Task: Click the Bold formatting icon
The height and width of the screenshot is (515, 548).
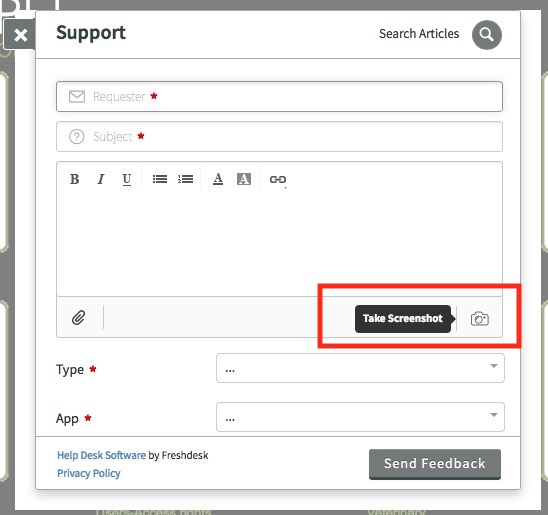Action: click(74, 179)
